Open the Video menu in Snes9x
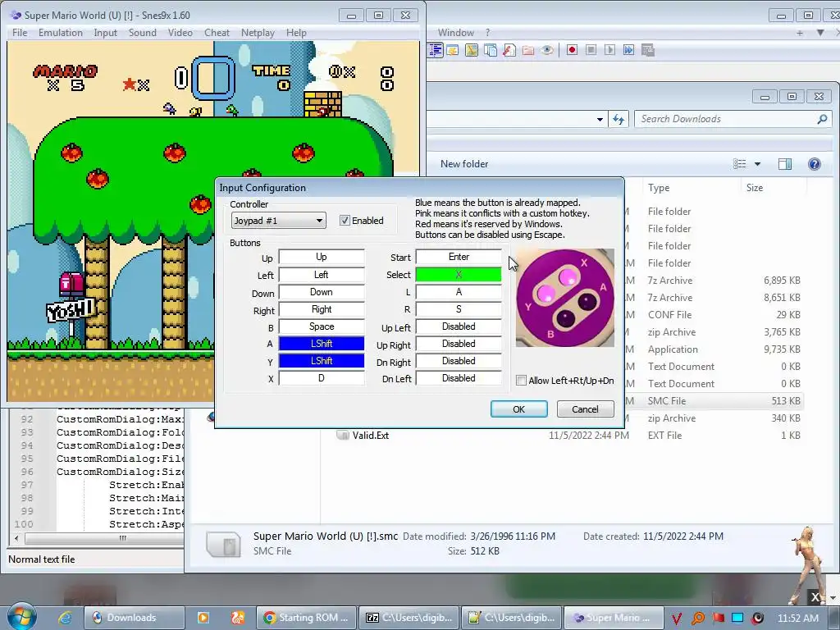Screen dimensions: 840x630 point(180,33)
